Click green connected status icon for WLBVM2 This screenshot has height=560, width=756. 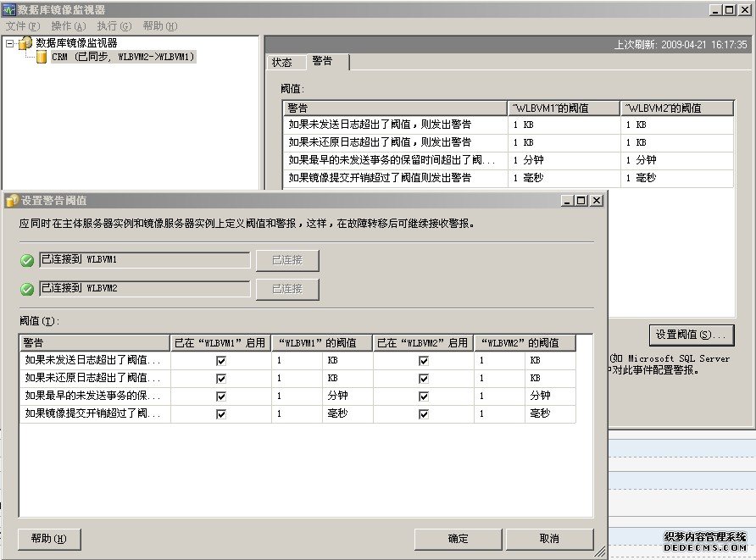(x=28, y=289)
